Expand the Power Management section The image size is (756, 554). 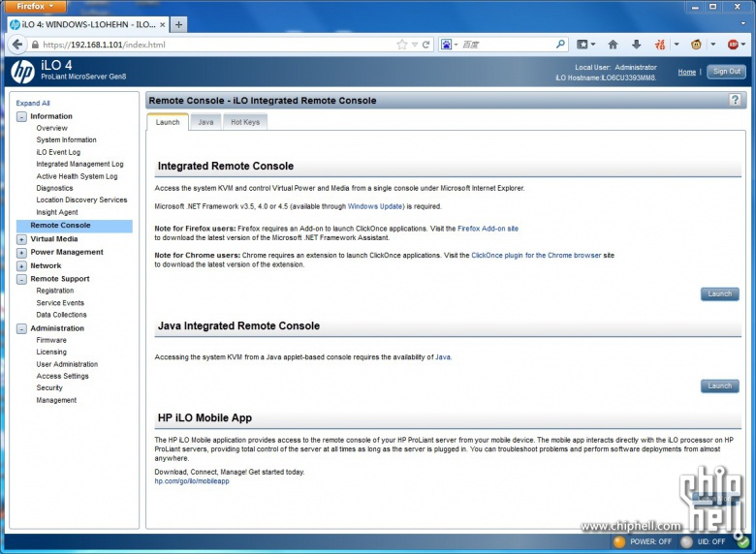21,253
